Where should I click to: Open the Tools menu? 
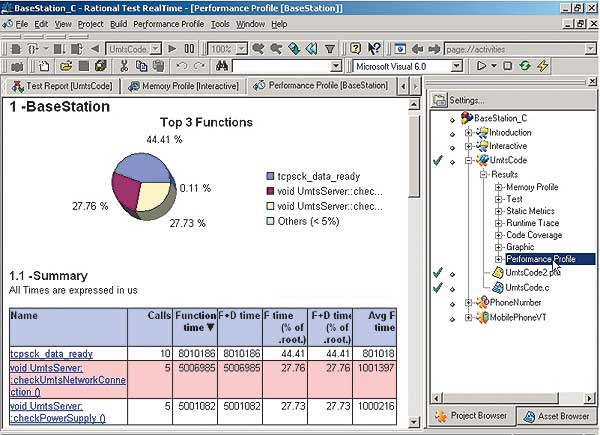(220, 24)
